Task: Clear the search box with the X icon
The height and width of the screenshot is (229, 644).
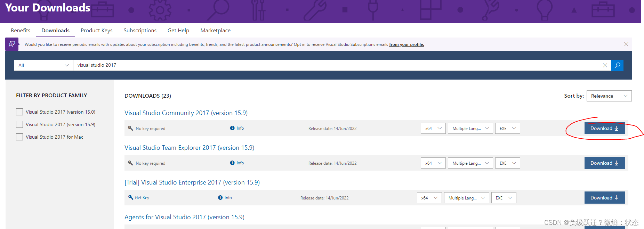Action: 605,65
